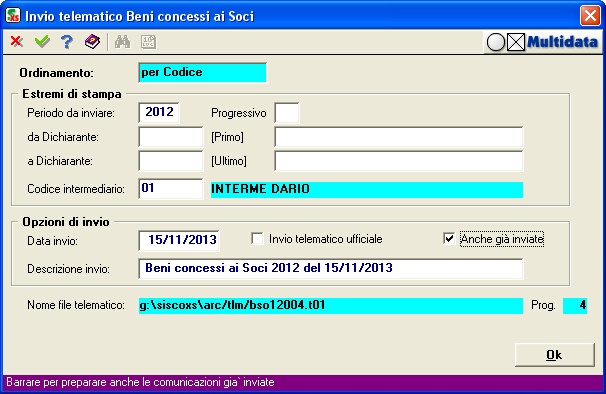
Task: Click the red X cancel toolbar icon
Action: point(16,41)
